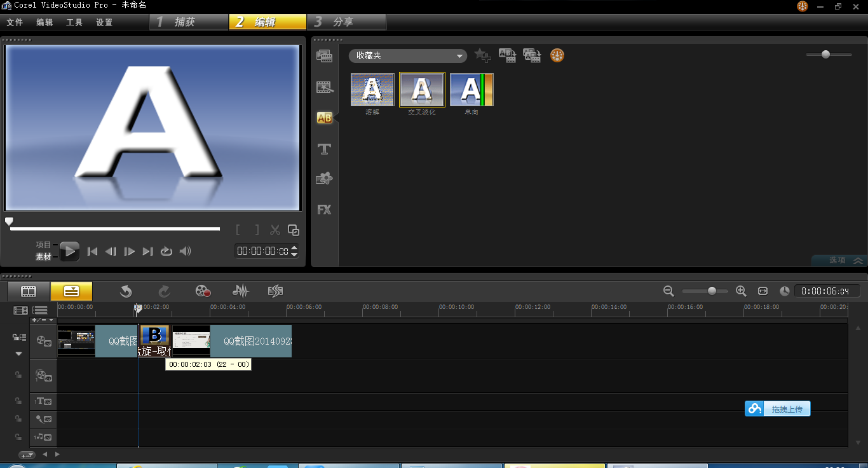
Task: Enlarge the preview window icon
Action: click(293, 230)
